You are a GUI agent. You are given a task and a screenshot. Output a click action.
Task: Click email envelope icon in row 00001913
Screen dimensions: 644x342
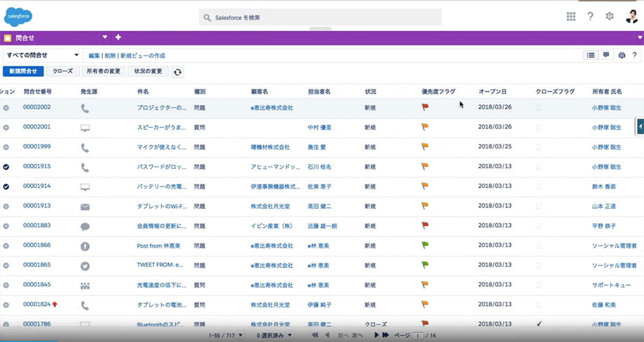click(85, 207)
